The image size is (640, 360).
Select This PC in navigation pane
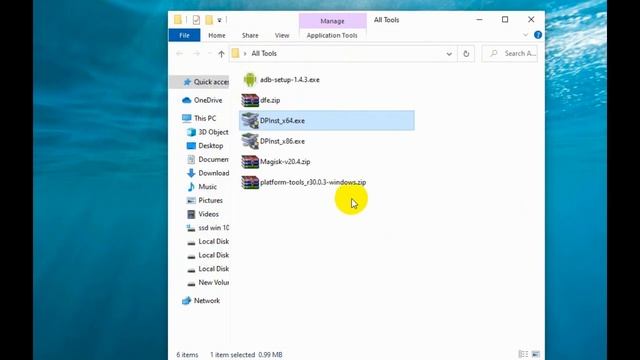[205, 118]
